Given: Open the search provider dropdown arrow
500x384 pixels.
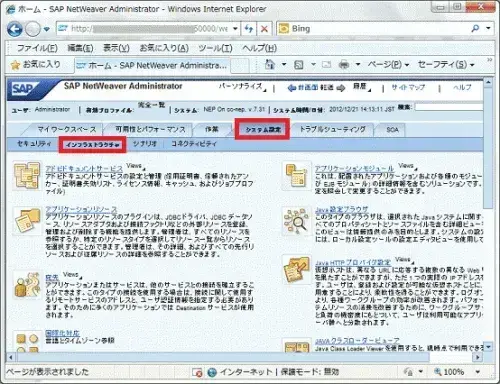Looking at the screenshot, I should (488, 29).
